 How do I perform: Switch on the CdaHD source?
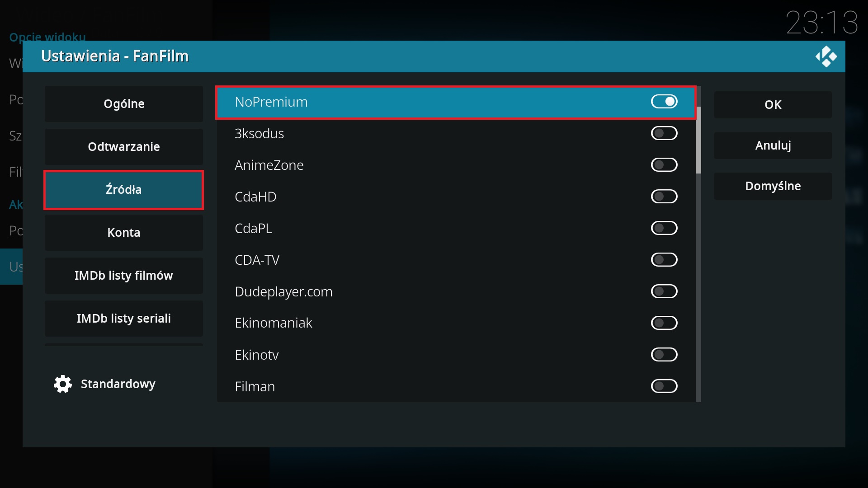(664, 197)
